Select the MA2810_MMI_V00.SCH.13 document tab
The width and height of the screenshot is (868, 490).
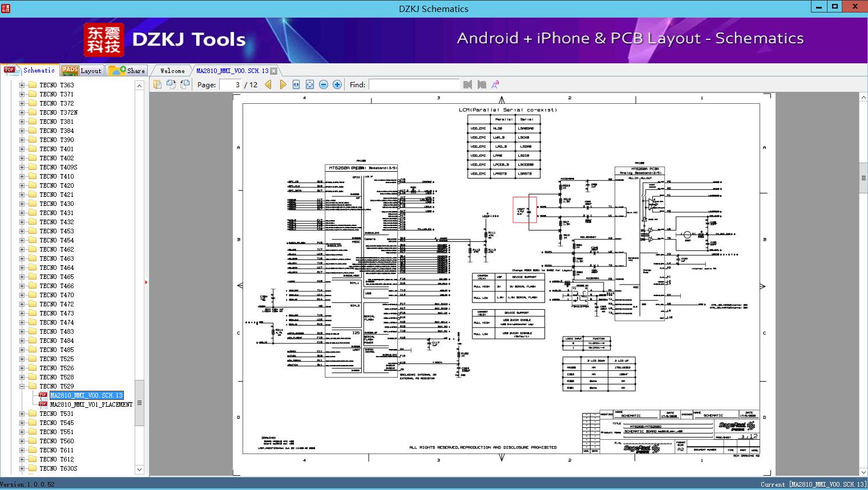(232, 71)
